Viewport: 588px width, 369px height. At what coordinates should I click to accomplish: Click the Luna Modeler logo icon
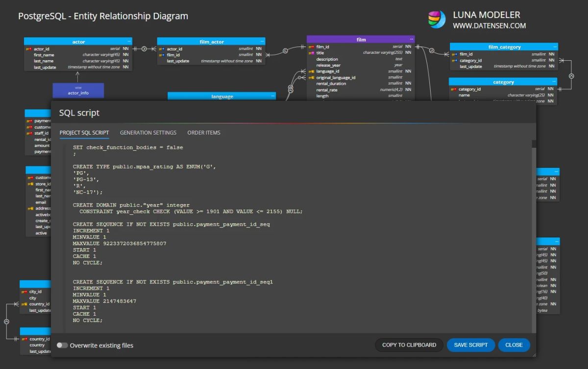point(437,20)
